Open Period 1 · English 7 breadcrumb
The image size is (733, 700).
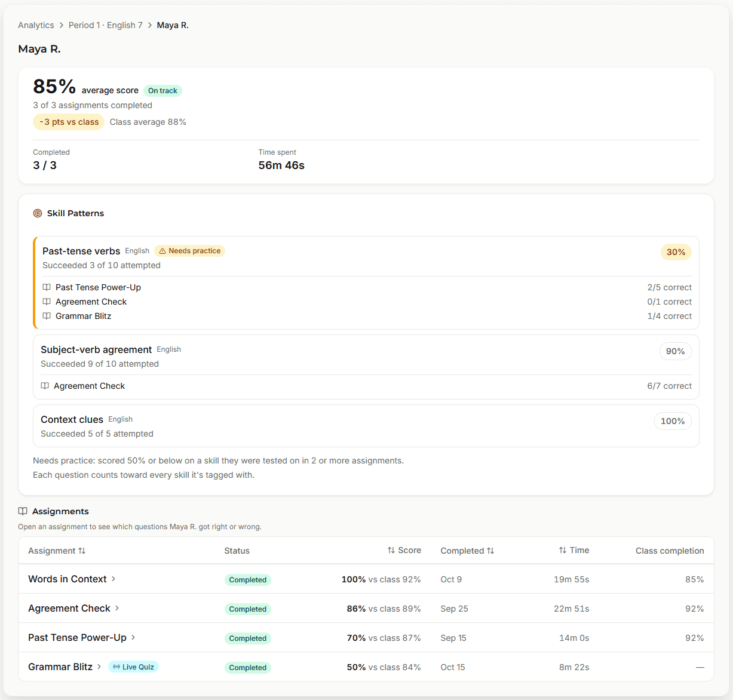coord(106,25)
